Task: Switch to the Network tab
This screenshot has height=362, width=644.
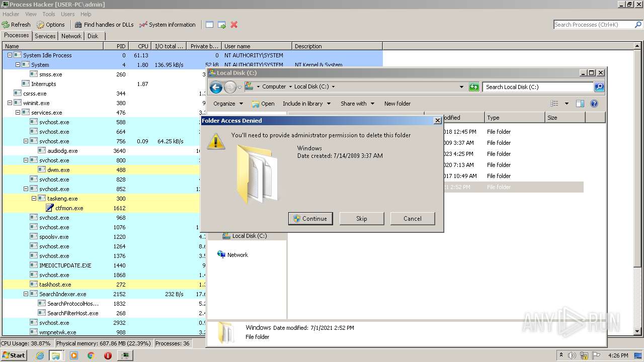Action: click(x=71, y=36)
